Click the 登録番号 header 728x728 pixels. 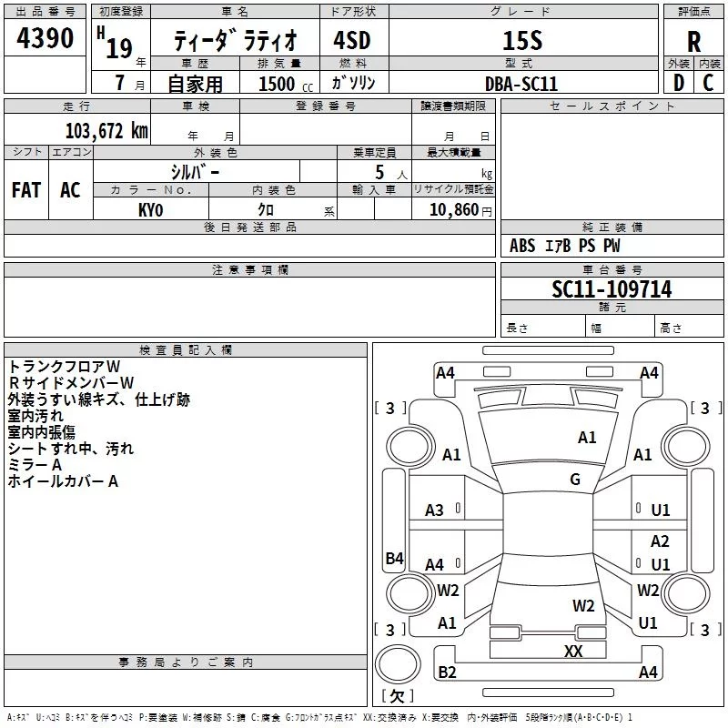click(x=326, y=106)
